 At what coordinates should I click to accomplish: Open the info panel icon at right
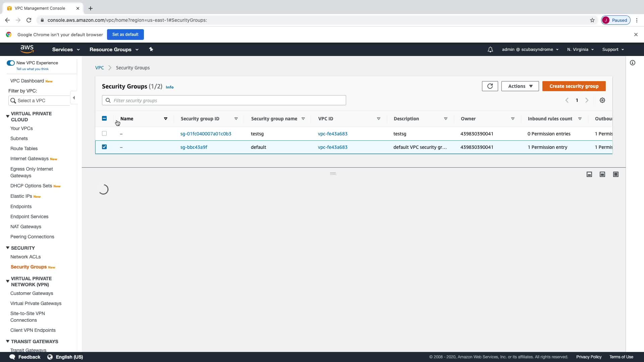point(632,63)
